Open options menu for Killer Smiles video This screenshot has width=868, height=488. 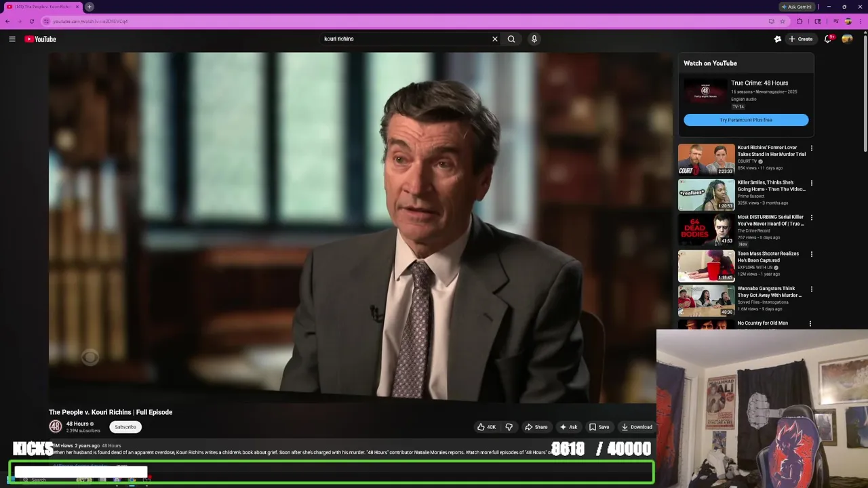[x=811, y=183]
